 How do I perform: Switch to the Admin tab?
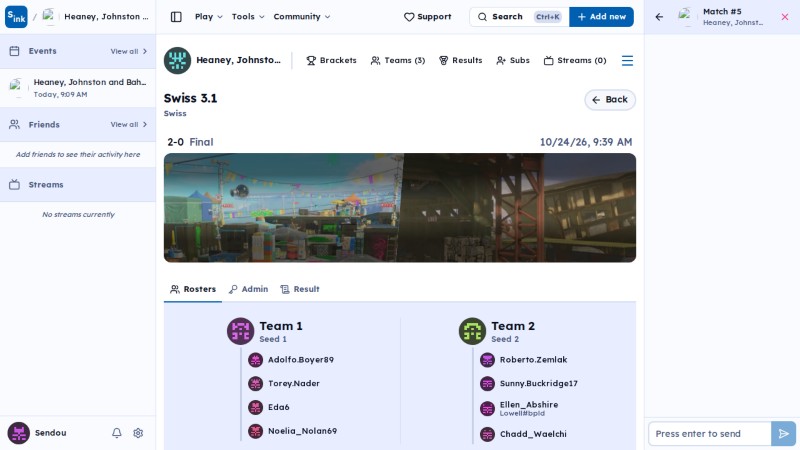click(x=248, y=289)
